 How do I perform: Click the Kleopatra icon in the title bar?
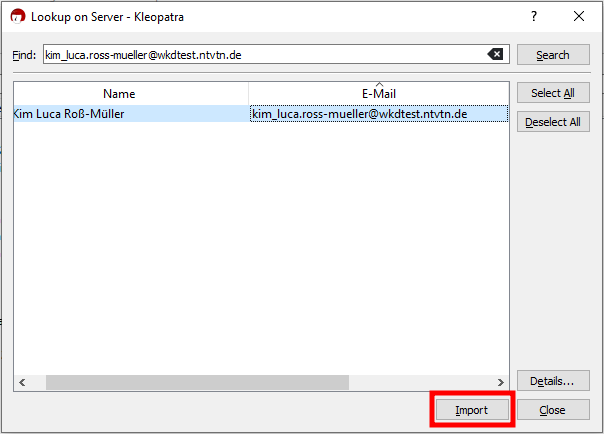tap(18, 16)
